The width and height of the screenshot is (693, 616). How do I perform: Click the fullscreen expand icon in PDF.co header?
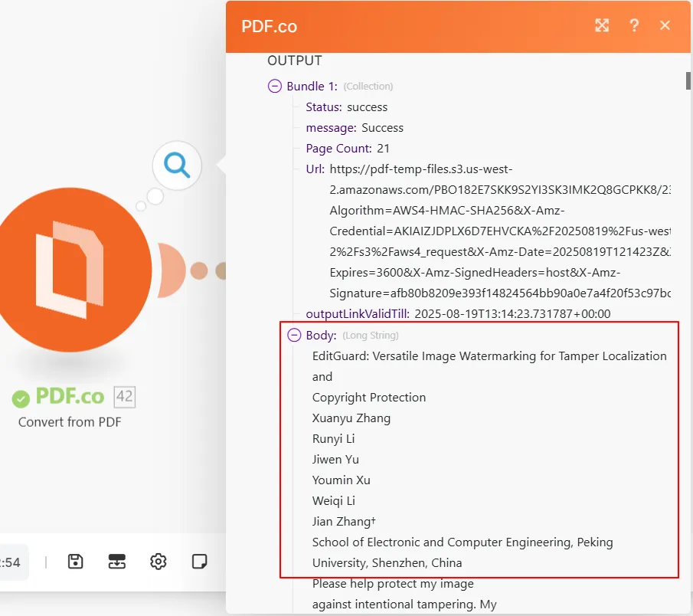[602, 25]
